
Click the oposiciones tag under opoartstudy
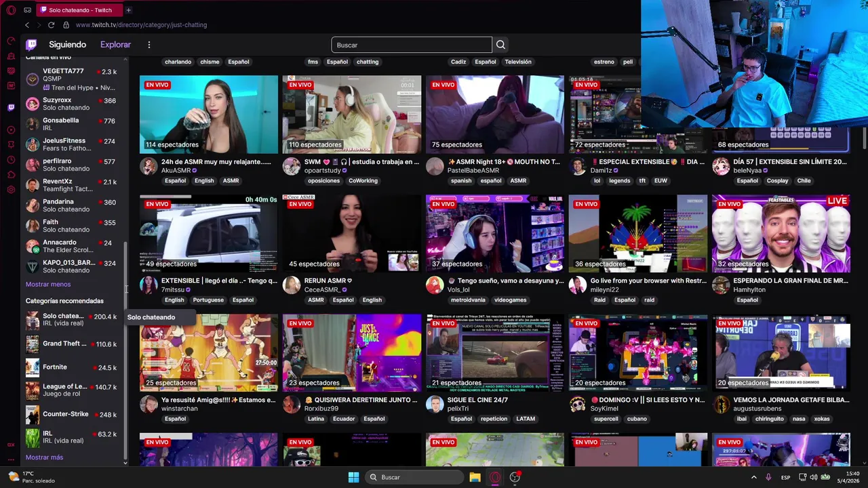click(x=323, y=181)
